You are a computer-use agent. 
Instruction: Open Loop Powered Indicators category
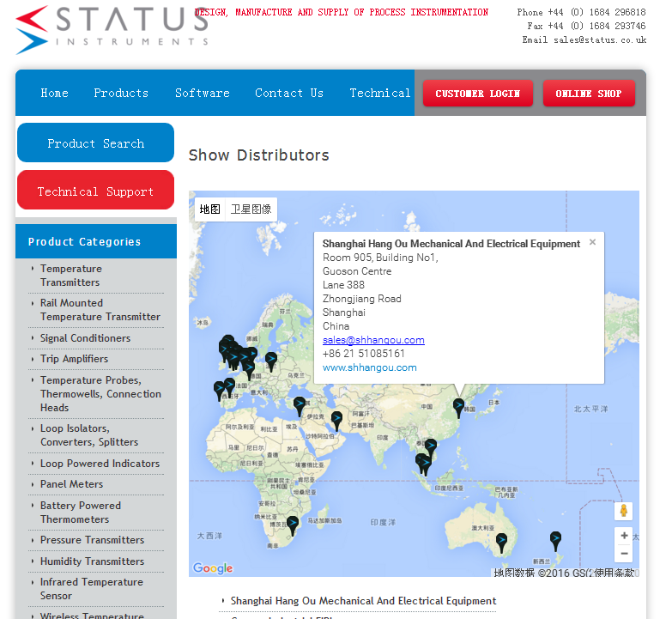click(100, 463)
